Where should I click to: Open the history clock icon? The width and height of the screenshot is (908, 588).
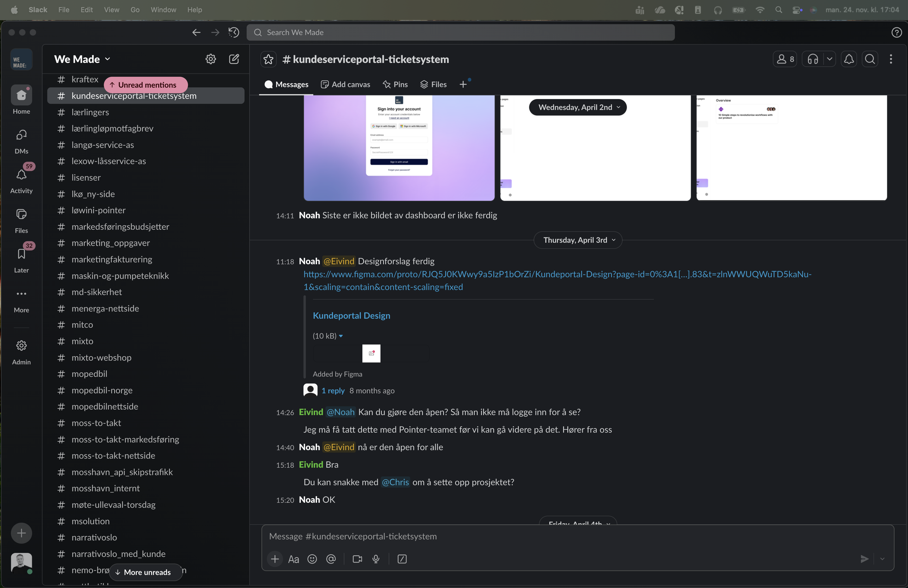pyautogui.click(x=233, y=32)
